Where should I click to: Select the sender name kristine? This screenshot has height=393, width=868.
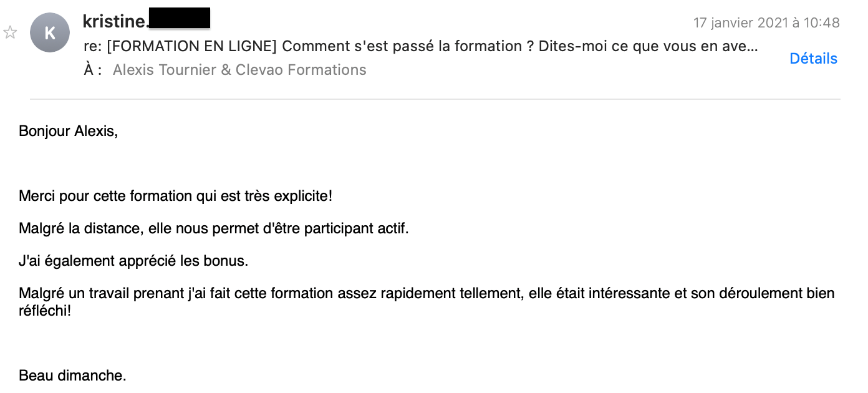point(115,21)
